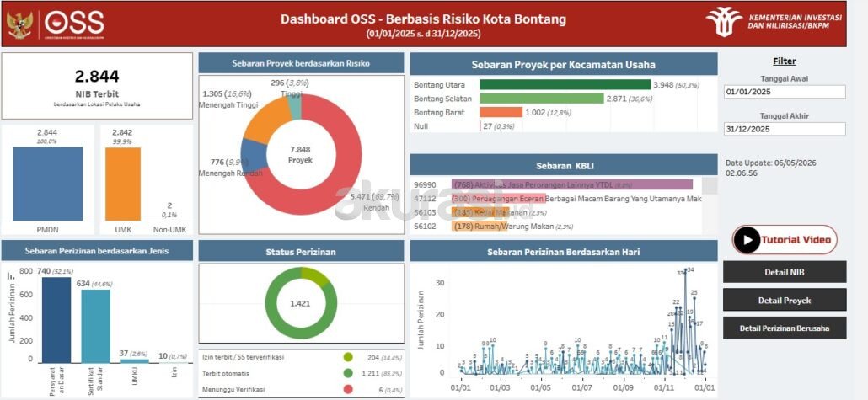The image size is (868, 400).
Task: Select the Persyaratan Dasar bar
Action: click(56, 320)
